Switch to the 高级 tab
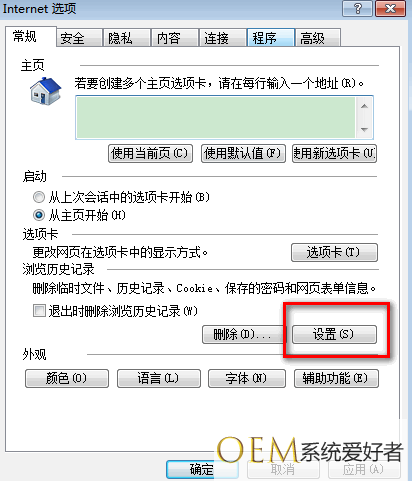The width and height of the screenshot is (412, 481). (318, 38)
